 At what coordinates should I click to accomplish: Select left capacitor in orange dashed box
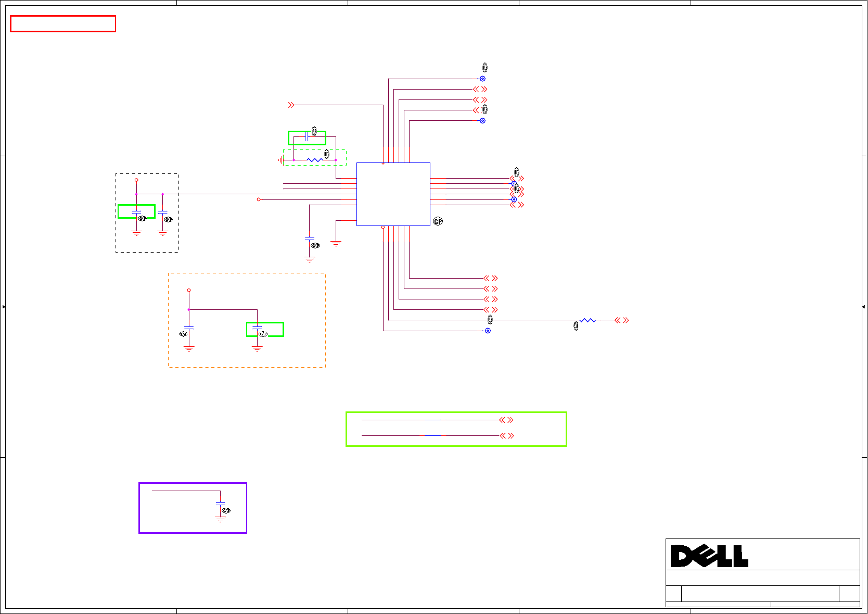tap(189, 327)
